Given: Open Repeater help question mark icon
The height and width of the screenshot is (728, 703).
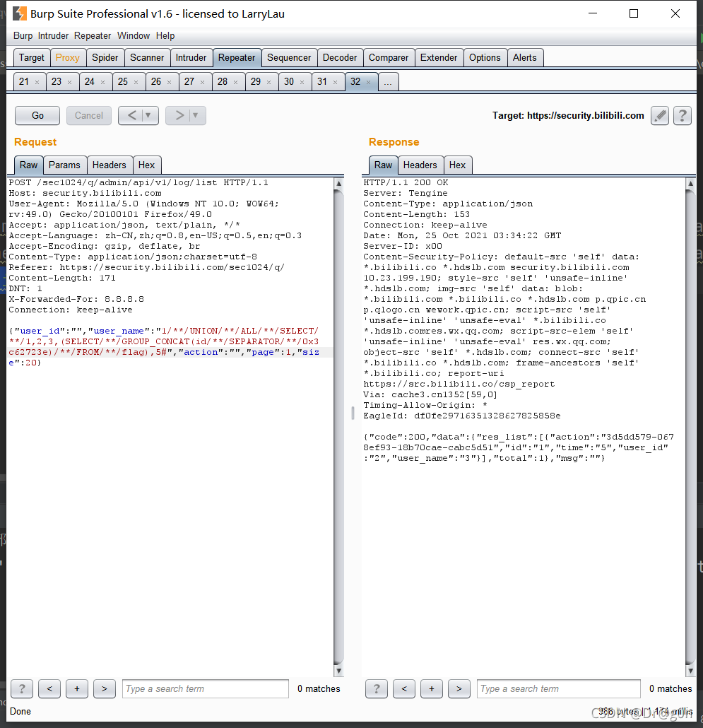Looking at the screenshot, I should [682, 116].
